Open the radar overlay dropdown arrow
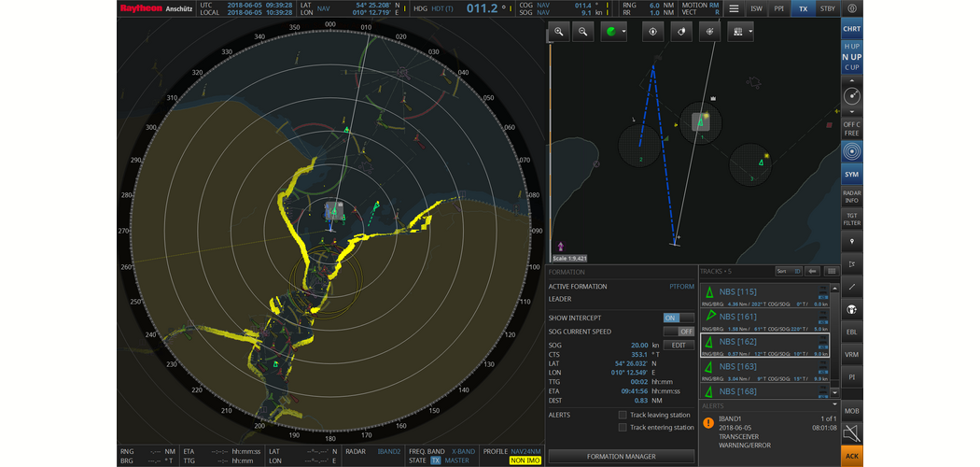 623,32
